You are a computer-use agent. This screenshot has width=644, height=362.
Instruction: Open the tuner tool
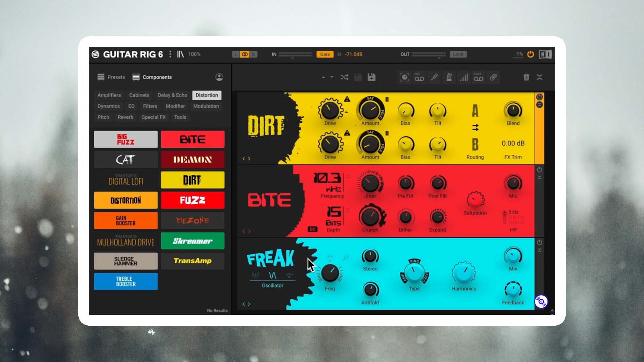pos(434,77)
